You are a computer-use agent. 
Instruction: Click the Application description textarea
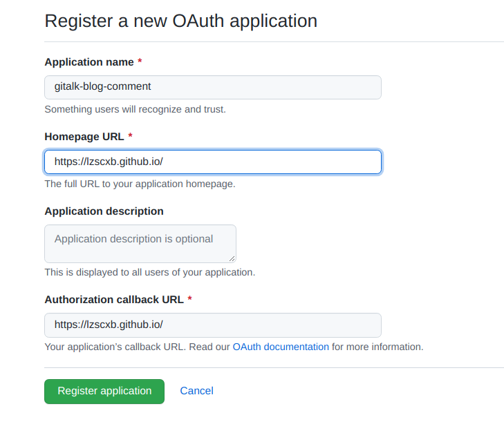pyautogui.click(x=140, y=243)
